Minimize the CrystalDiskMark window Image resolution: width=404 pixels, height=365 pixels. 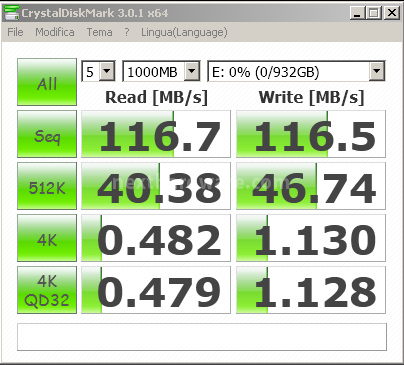click(x=357, y=13)
